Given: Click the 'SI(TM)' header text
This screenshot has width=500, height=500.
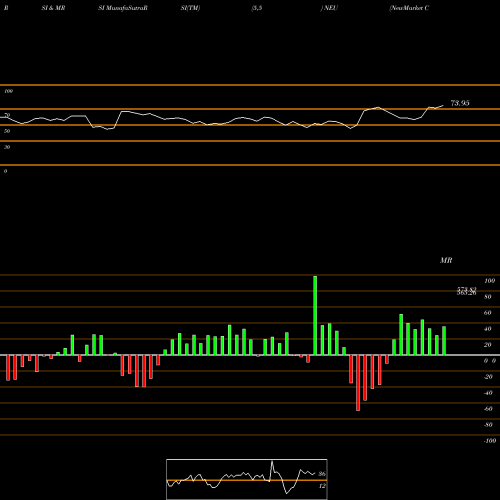Looking at the screenshot, I should (x=190, y=8).
